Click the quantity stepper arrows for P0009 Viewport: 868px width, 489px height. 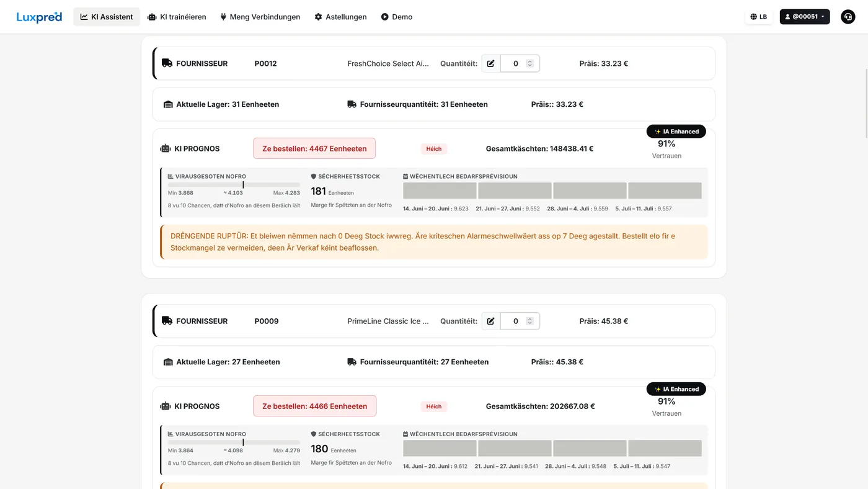529,321
